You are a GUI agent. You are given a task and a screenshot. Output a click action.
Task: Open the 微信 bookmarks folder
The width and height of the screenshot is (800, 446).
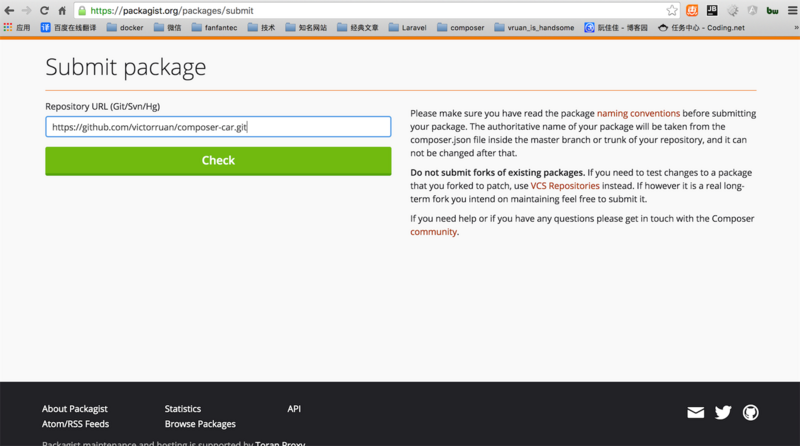(x=168, y=28)
